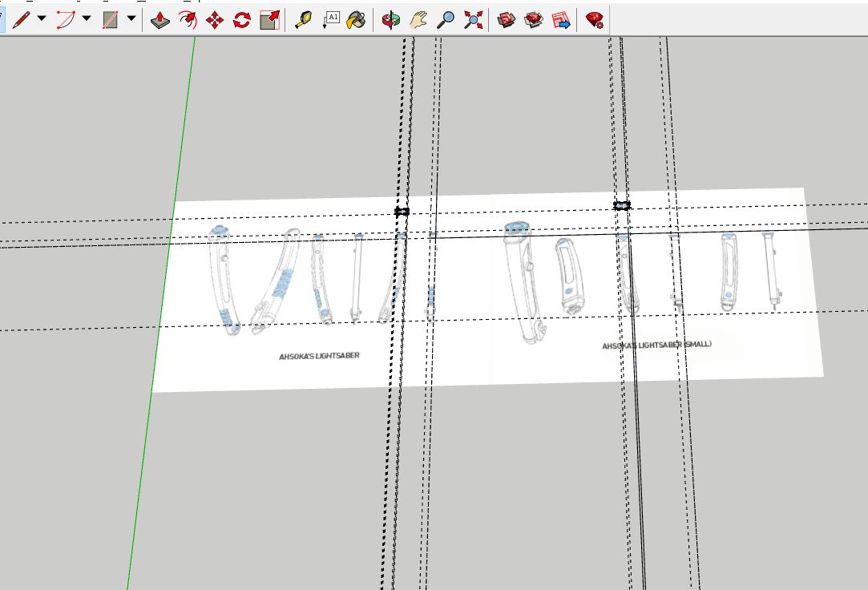This screenshot has height=590, width=868.
Task: Select the Pan hand tool
Action: point(418,21)
